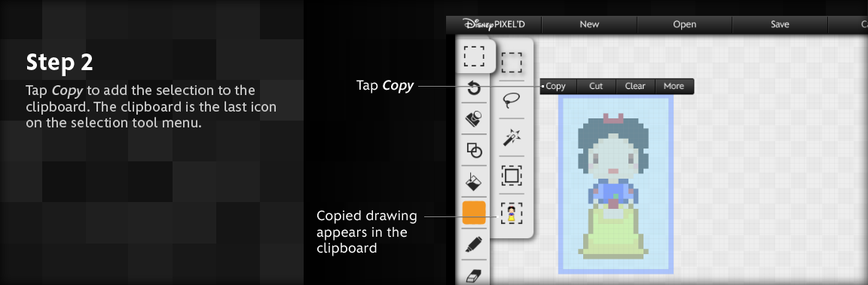The image size is (868, 285).
Task: Open the orange color swatch
Action: 474,213
